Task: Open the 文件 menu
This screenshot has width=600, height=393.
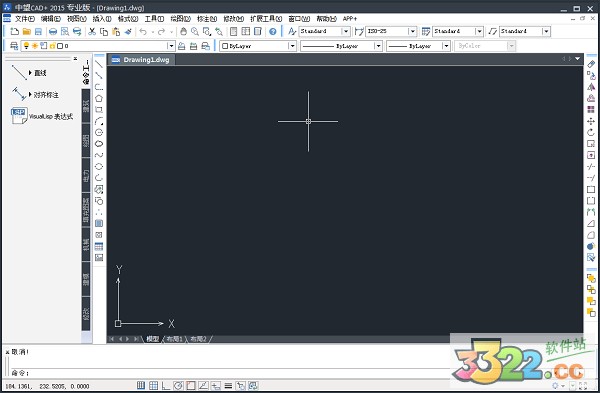Action: pyautogui.click(x=24, y=18)
